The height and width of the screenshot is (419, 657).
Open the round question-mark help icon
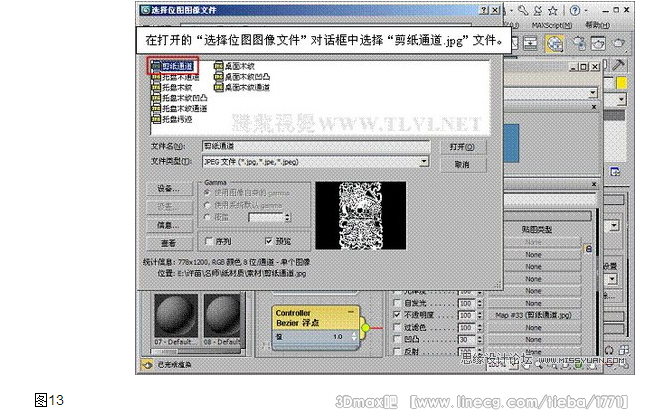pyautogui.click(x=575, y=10)
